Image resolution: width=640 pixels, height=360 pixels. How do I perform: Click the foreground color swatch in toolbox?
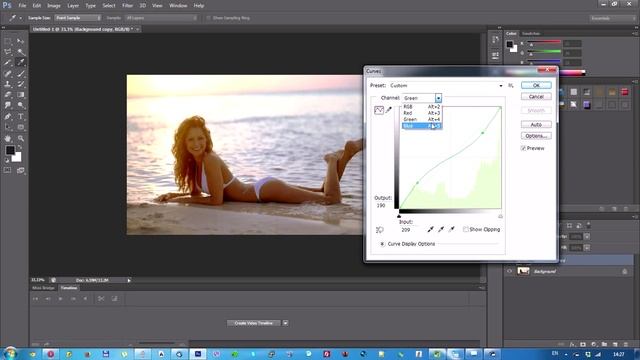(x=9, y=150)
